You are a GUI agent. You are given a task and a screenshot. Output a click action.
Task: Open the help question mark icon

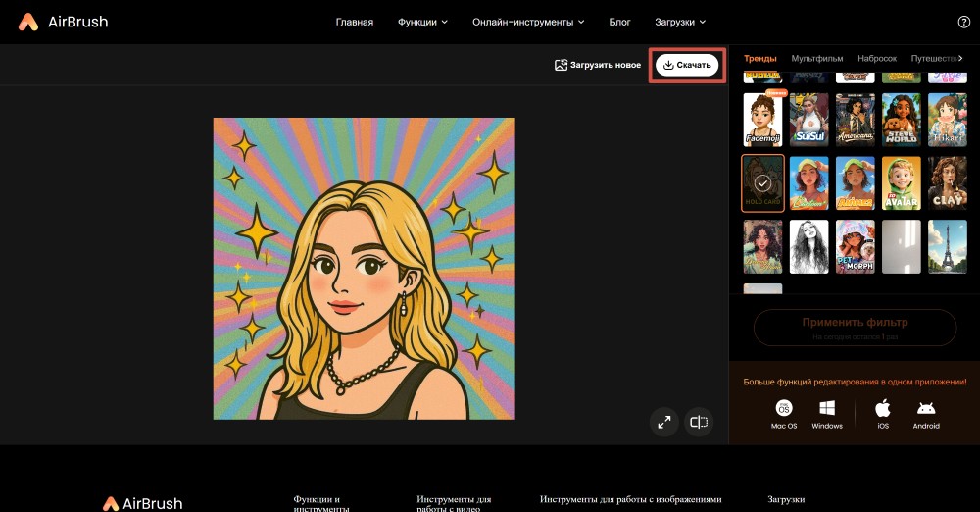point(962,22)
